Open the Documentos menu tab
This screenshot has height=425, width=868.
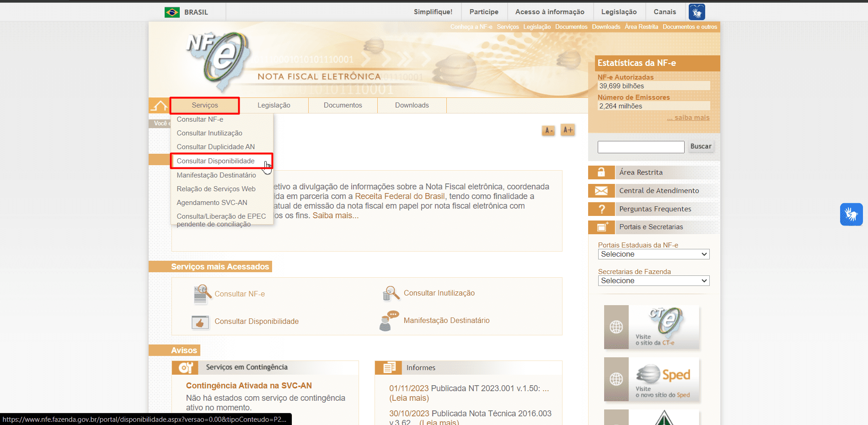[343, 105]
